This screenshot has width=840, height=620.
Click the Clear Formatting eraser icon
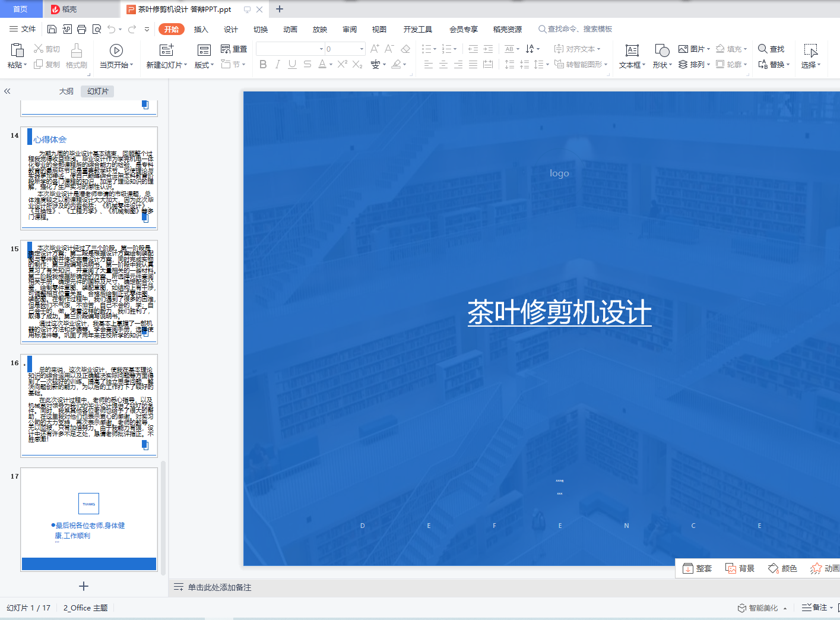[x=405, y=49]
